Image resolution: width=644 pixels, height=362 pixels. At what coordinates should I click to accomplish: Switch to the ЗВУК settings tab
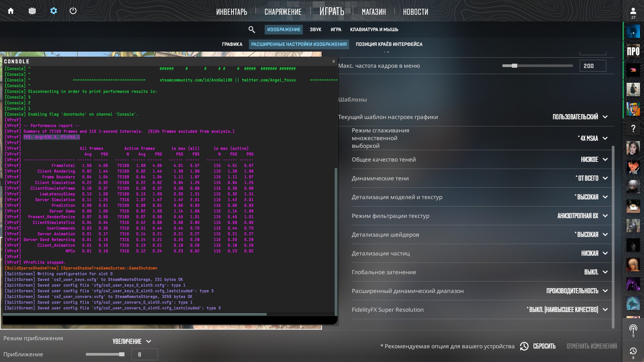(315, 30)
